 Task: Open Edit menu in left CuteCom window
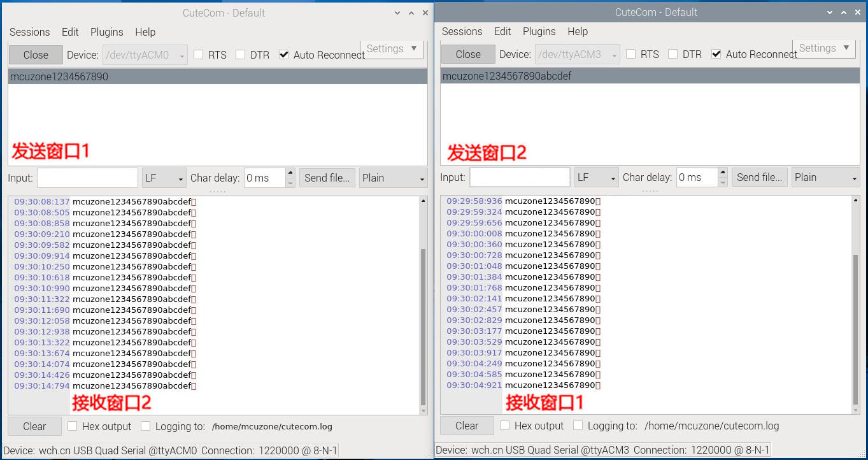[x=70, y=32]
